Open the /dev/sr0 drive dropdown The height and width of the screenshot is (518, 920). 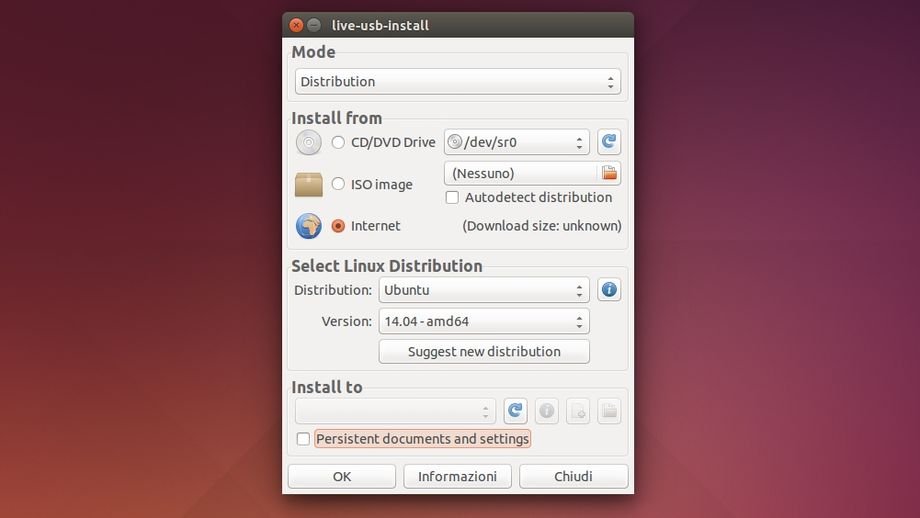coord(516,142)
